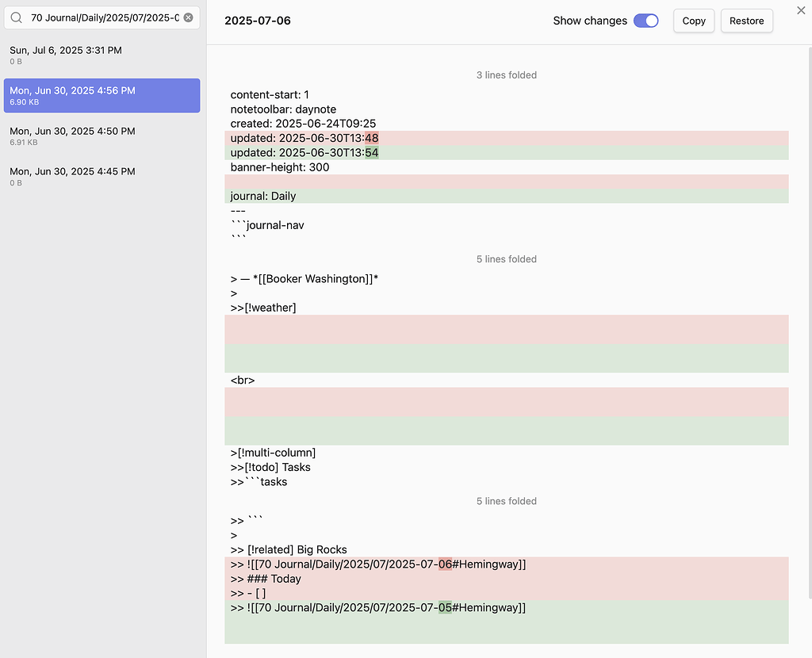Click the !weather embed text
This screenshot has width=812, height=658.
262,308
